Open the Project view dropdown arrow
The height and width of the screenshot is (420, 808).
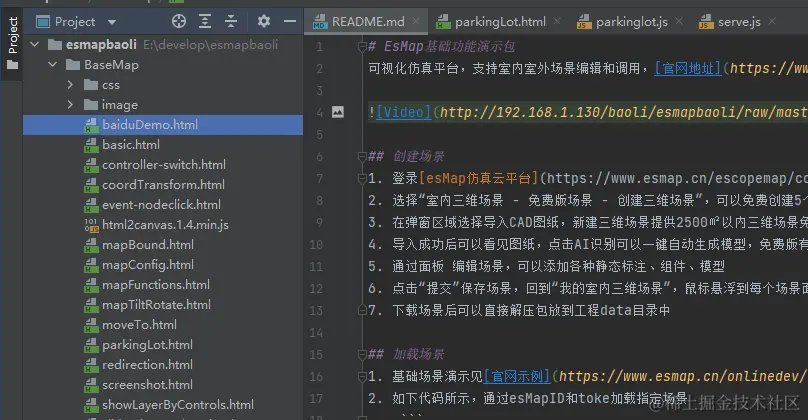tap(112, 22)
